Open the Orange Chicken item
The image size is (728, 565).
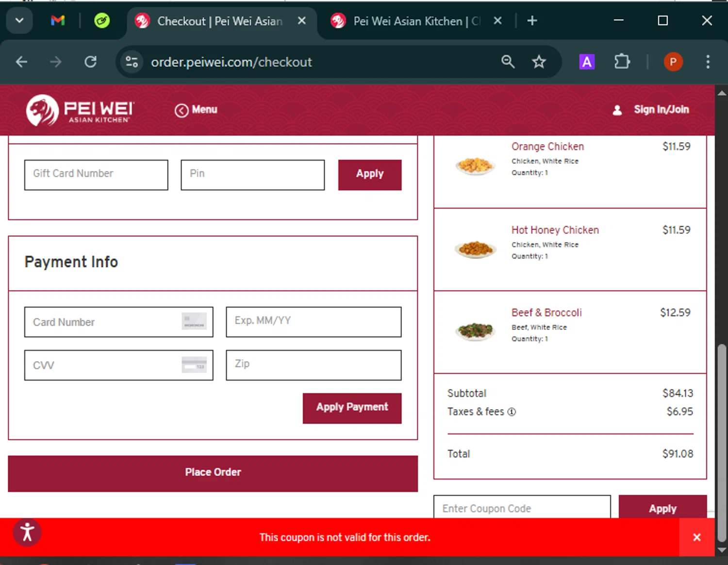(547, 147)
